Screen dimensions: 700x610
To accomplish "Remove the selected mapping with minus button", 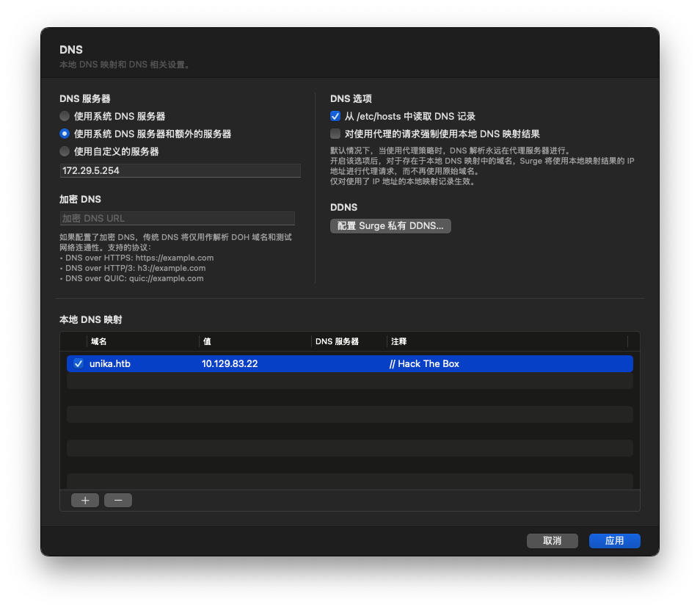I will pos(118,500).
